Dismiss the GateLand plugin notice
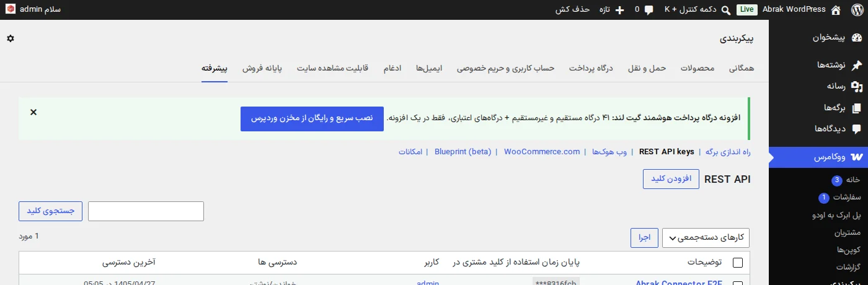 [x=33, y=112]
